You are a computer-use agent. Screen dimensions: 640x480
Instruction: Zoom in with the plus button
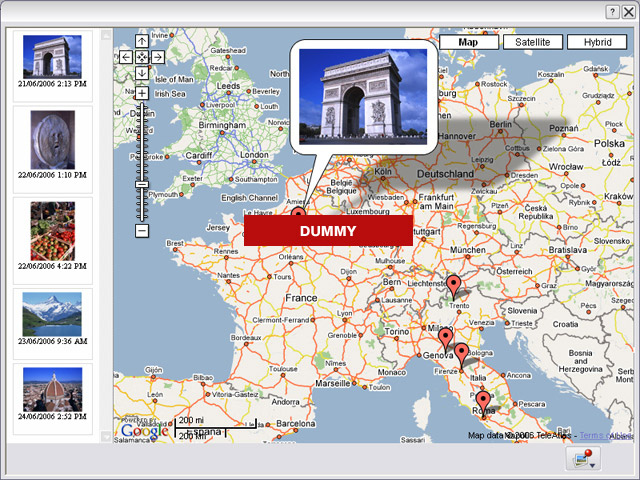coord(142,93)
